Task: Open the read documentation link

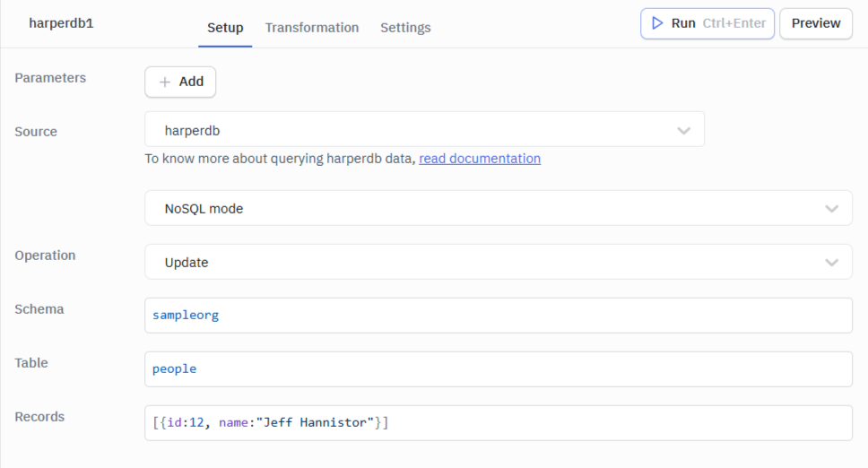Action: [480, 159]
